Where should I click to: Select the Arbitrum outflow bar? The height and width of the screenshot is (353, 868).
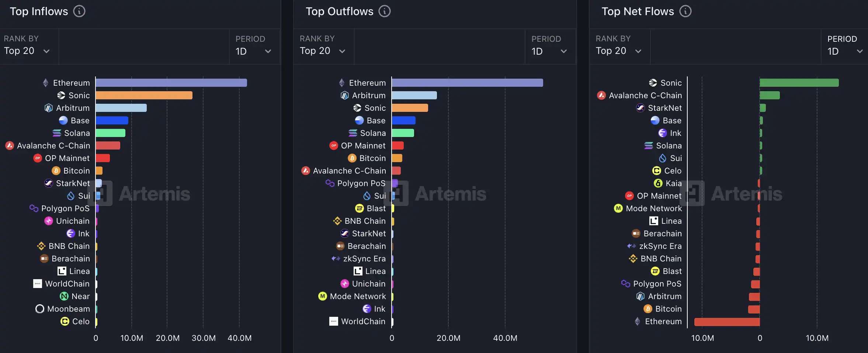coord(414,95)
